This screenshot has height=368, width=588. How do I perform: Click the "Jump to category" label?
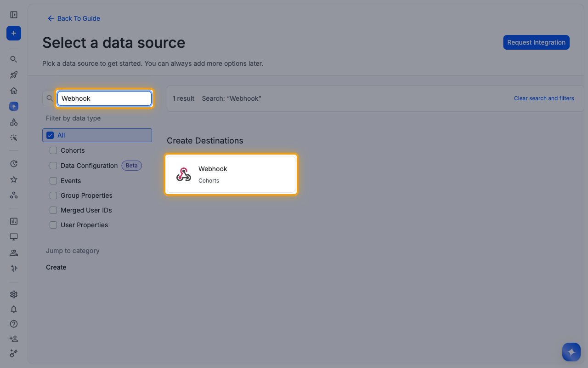click(x=73, y=251)
